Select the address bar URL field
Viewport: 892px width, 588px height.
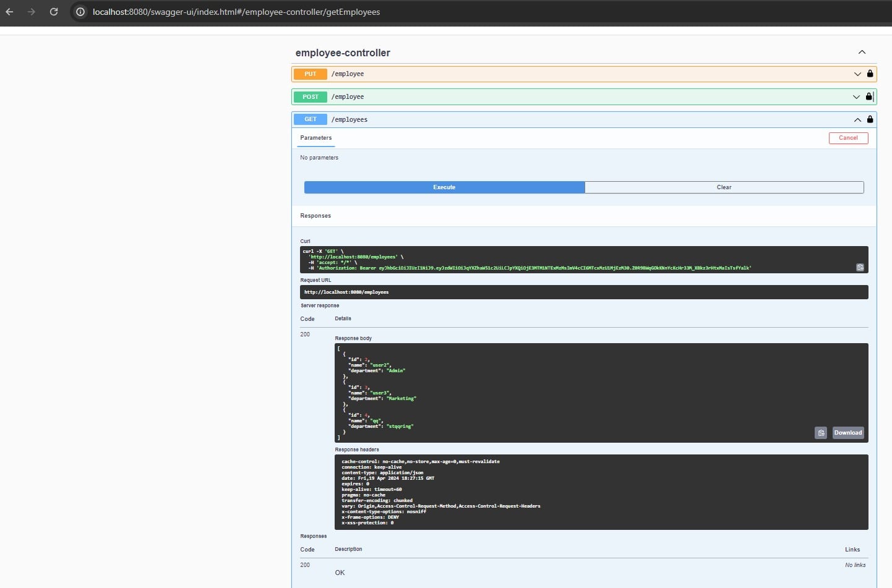point(236,12)
